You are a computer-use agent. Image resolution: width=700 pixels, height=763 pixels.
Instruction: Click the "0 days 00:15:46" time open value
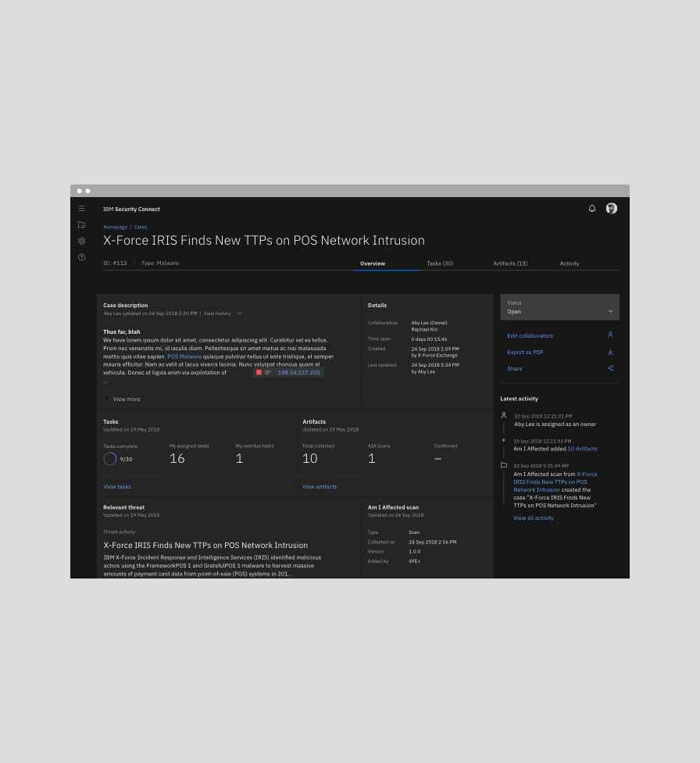[429, 339]
